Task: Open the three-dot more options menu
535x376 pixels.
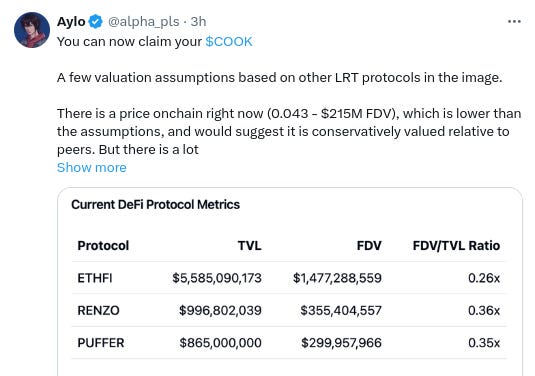Action: coord(514,22)
